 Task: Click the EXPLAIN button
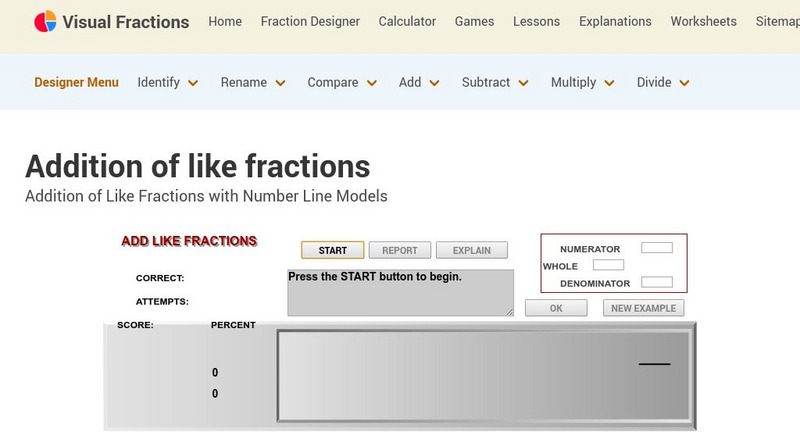[x=472, y=250]
